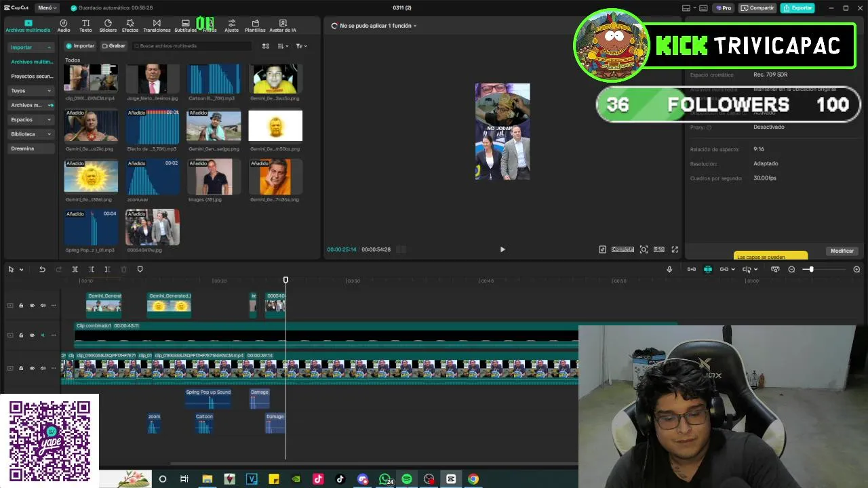Viewport: 868px width, 488px height.
Task: Select the Archivos multimedia sidebar item
Action: tap(31, 62)
